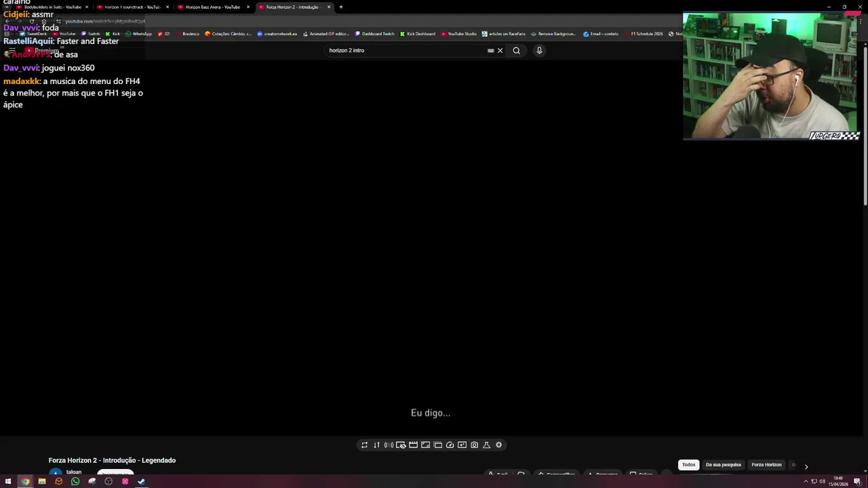Click the streamer webcam overlay

[770, 77]
